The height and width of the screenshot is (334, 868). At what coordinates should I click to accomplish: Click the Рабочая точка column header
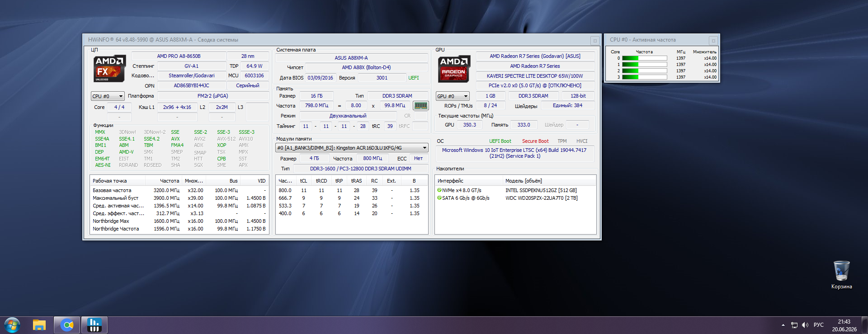[118, 181]
